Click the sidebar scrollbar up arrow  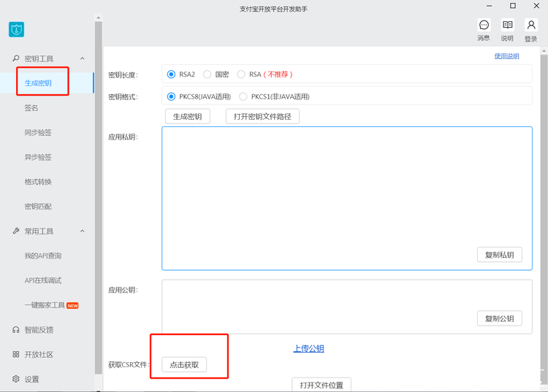click(x=98, y=18)
